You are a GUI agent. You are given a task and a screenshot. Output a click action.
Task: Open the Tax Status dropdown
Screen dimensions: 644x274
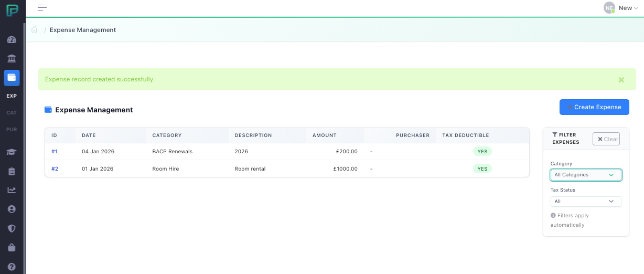[x=585, y=202]
